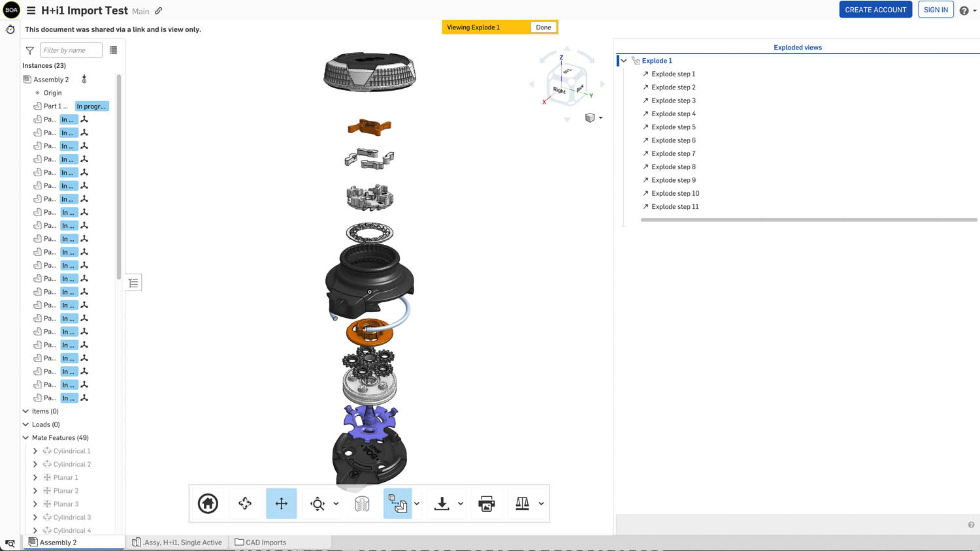Screen dimensions: 980x551
Task: Collapse the Explode 1 tree node
Action: pyautogui.click(x=624, y=61)
